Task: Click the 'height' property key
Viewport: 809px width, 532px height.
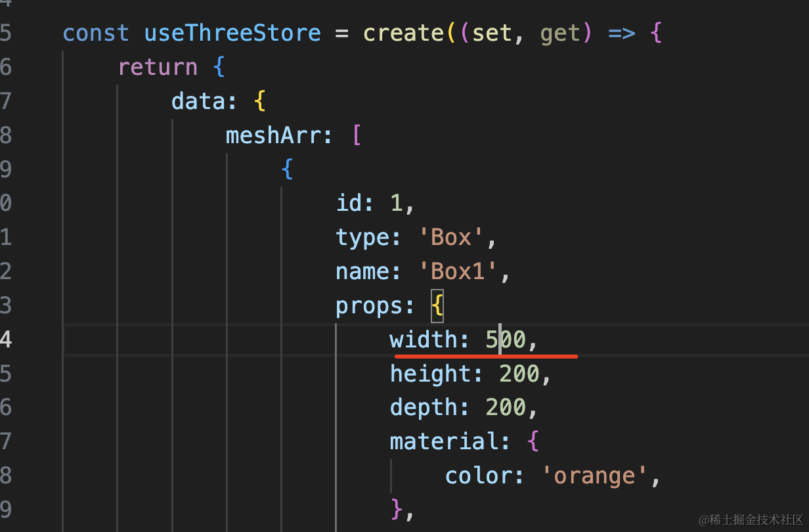Action: pyautogui.click(x=430, y=374)
